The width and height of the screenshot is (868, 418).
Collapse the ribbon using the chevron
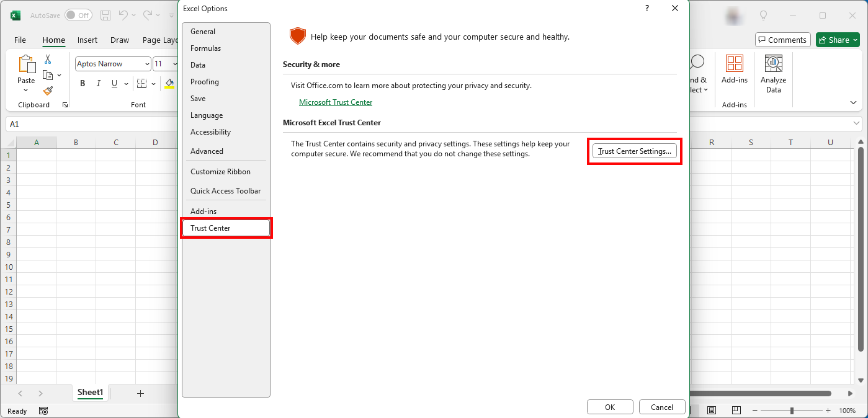(853, 102)
